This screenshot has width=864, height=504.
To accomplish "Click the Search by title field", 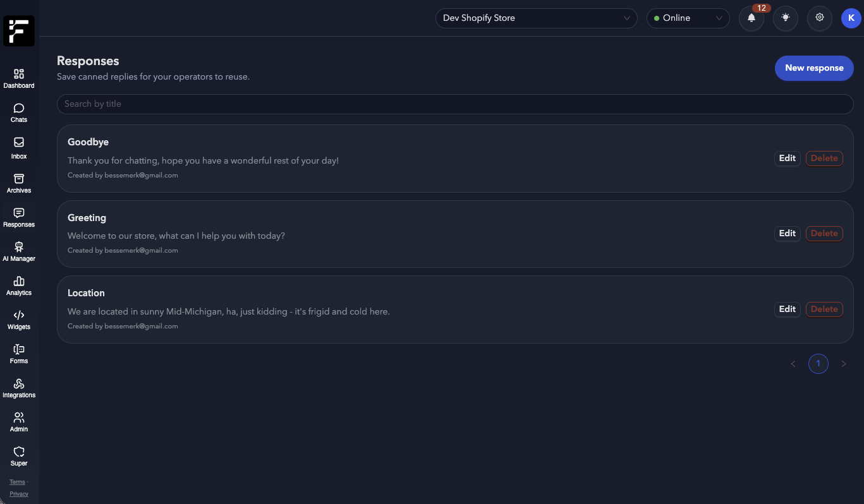I will (455, 104).
